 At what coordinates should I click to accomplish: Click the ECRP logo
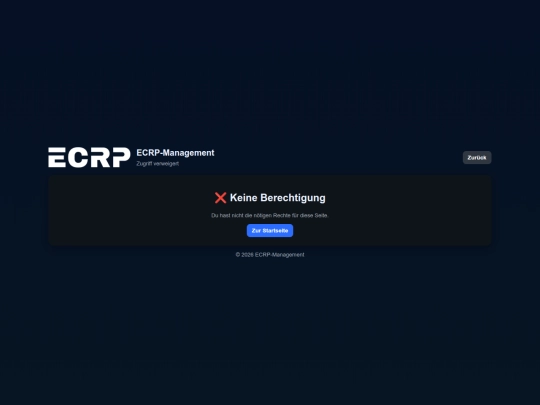(89, 158)
